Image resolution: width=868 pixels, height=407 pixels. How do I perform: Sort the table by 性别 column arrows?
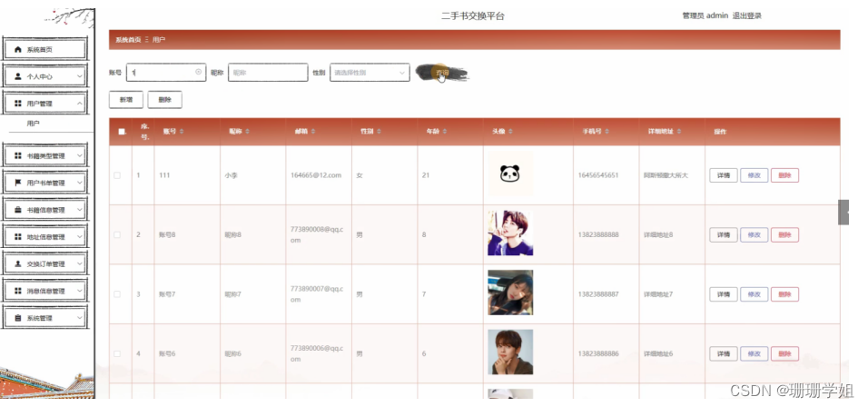pyautogui.click(x=380, y=132)
